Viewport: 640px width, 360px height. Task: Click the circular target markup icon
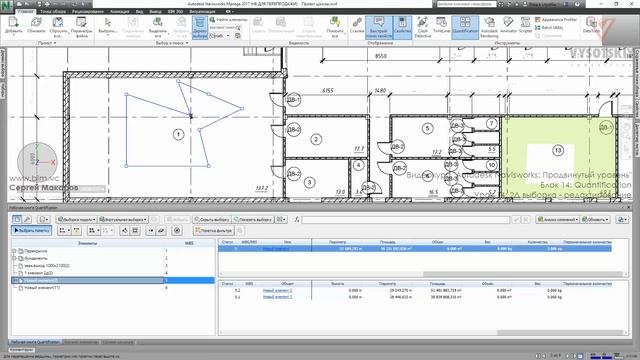177,231
